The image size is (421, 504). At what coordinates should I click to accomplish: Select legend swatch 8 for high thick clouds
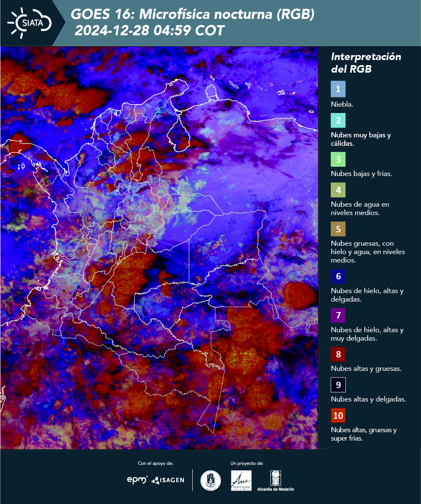coord(338,354)
